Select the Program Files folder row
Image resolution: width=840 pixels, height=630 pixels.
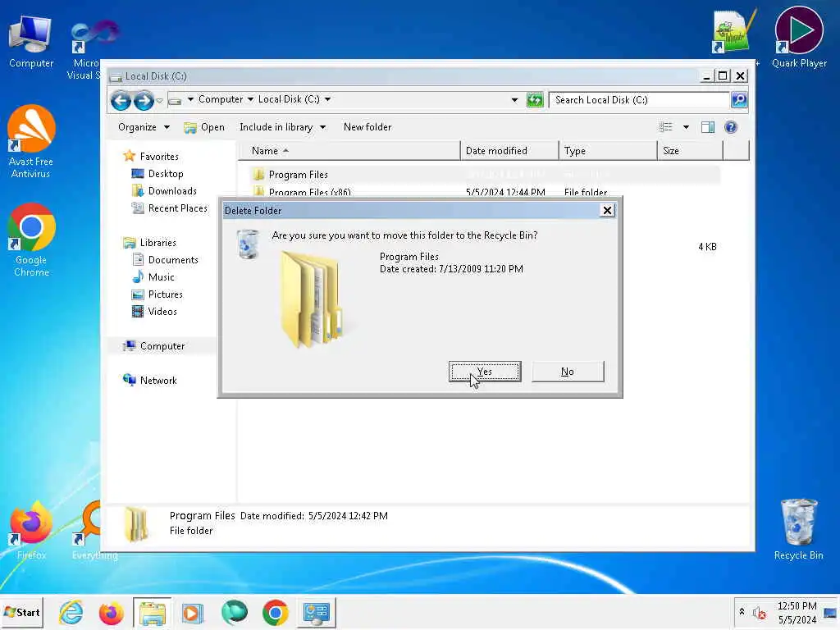(x=485, y=175)
